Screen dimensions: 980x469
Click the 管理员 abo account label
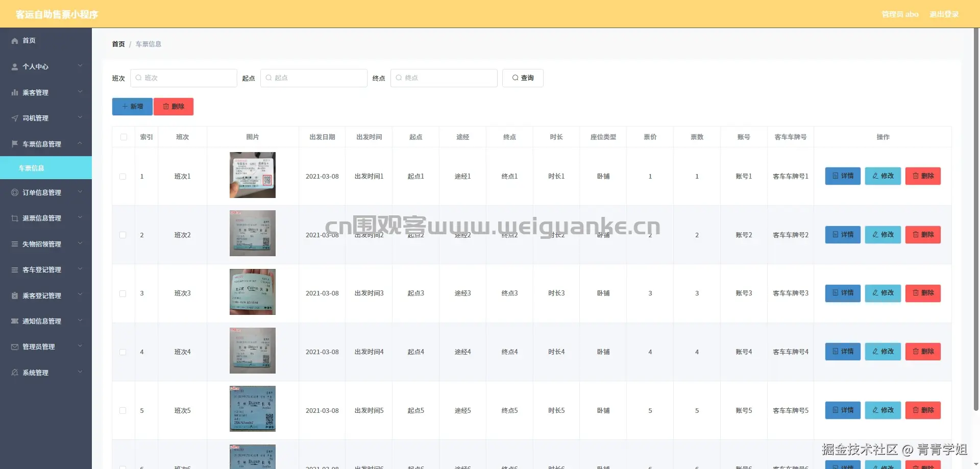[900, 14]
